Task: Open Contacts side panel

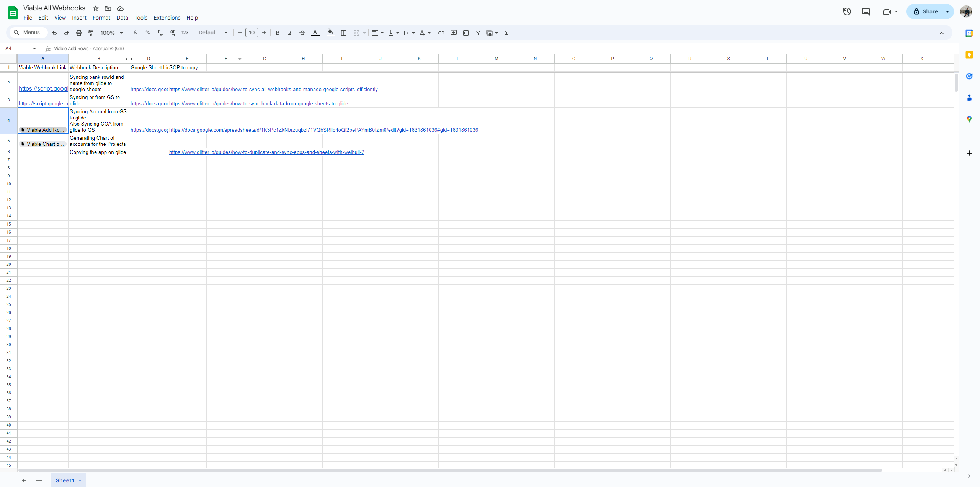Action: [969, 98]
